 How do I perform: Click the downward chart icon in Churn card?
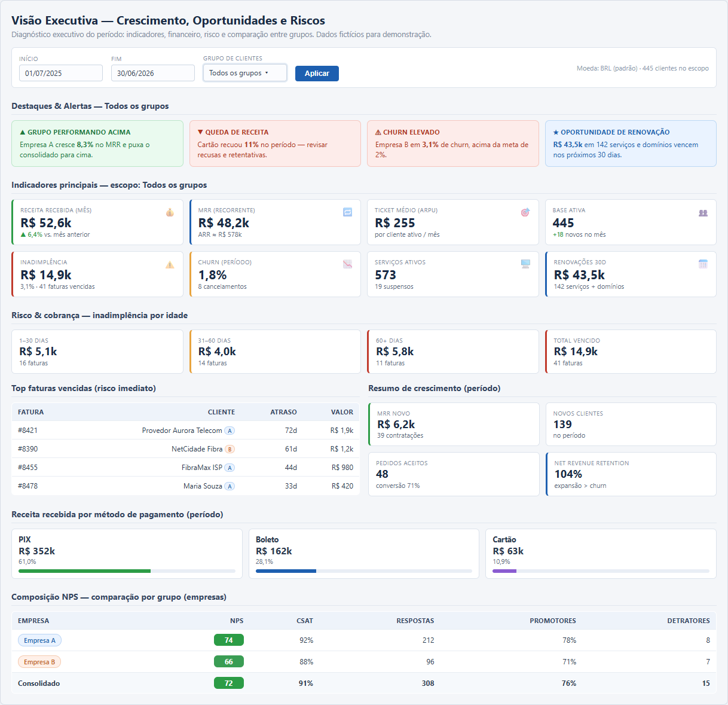point(347,264)
